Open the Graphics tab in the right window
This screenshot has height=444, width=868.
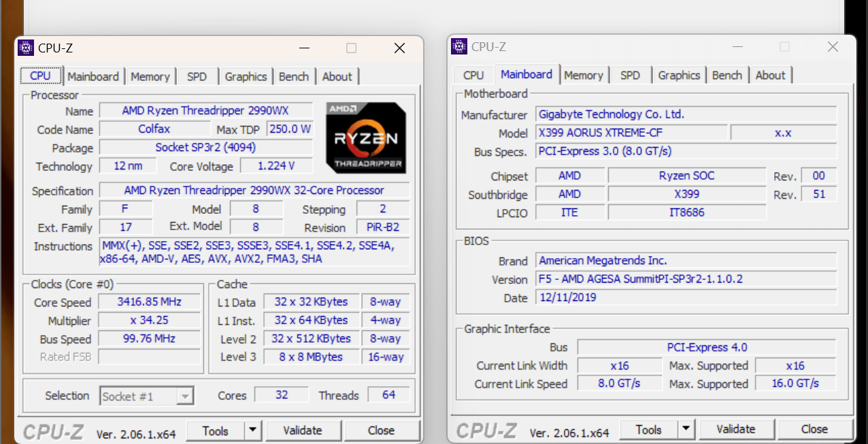tap(679, 75)
